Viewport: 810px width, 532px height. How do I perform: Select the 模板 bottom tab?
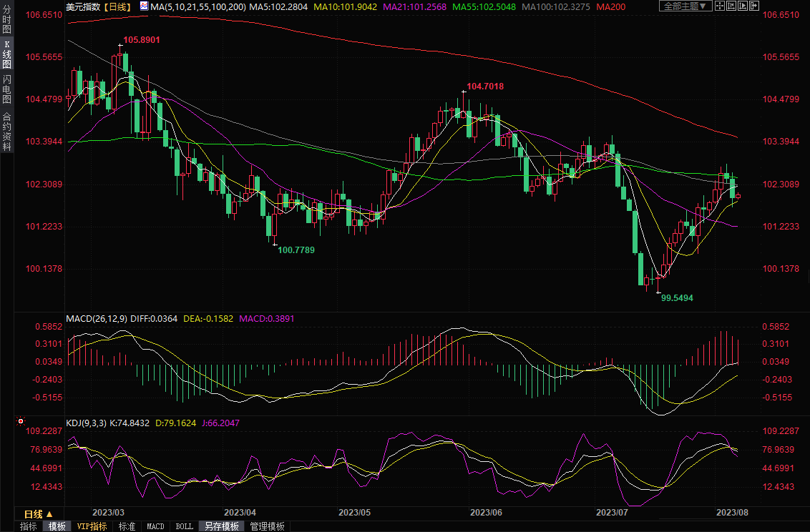(x=57, y=526)
